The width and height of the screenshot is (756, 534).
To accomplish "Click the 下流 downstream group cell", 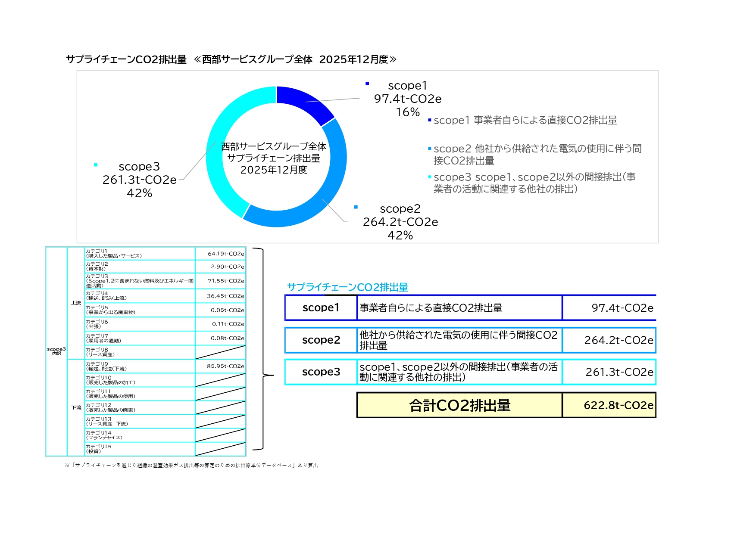I will 76,407.
